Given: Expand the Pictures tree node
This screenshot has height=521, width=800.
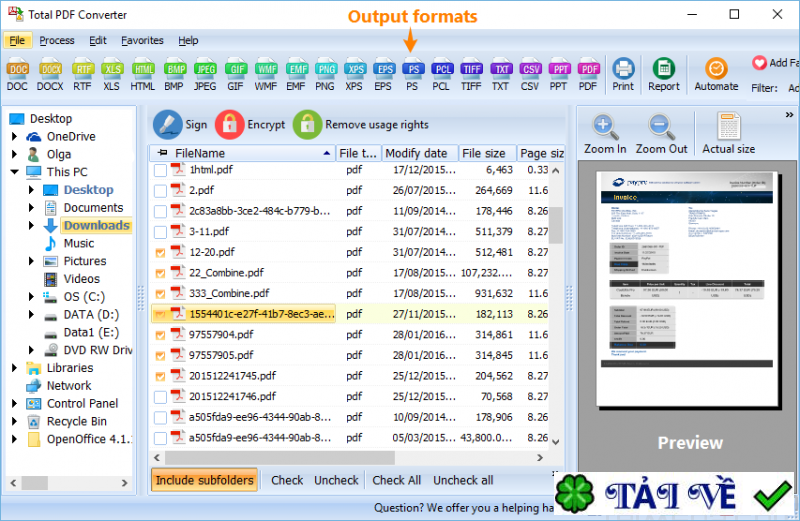Looking at the screenshot, I should coord(31,261).
